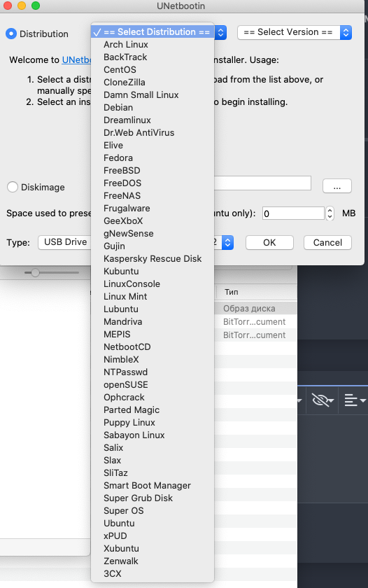The width and height of the screenshot is (368, 588).
Task: Select the Distribution radio button
Action: (11, 34)
